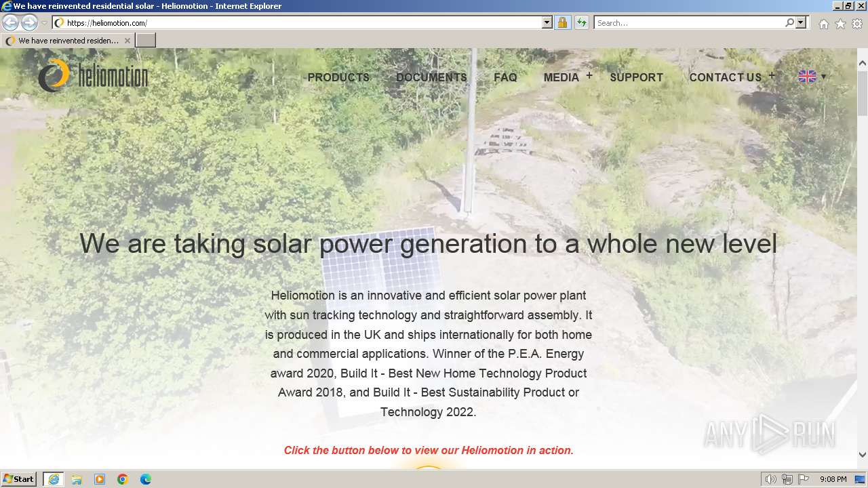Open the recent pages dropdown arrow
868x488 pixels.
click(44, 23)
